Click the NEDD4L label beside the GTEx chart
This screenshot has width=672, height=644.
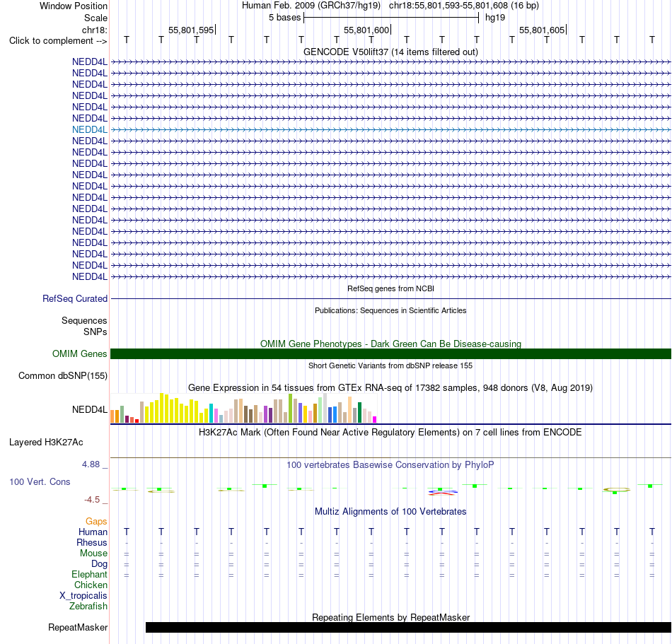(90, 410)
